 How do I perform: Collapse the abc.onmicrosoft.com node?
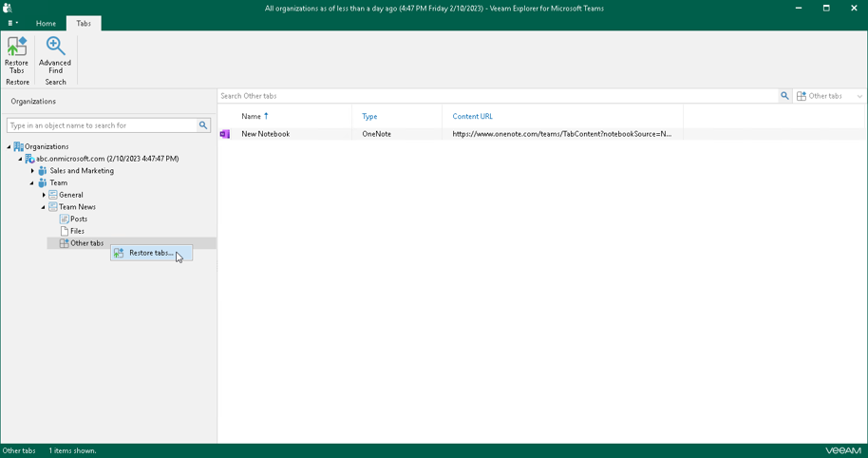[21, 159]
